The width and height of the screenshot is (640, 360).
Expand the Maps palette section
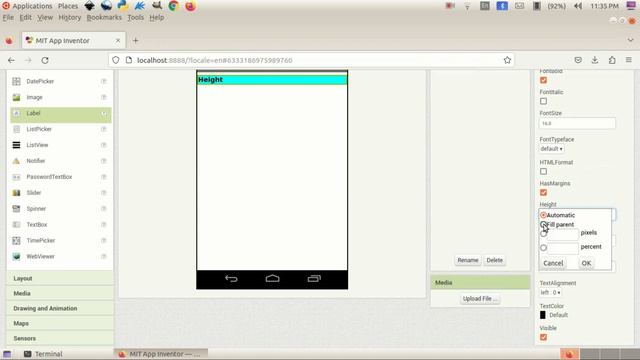60,323
